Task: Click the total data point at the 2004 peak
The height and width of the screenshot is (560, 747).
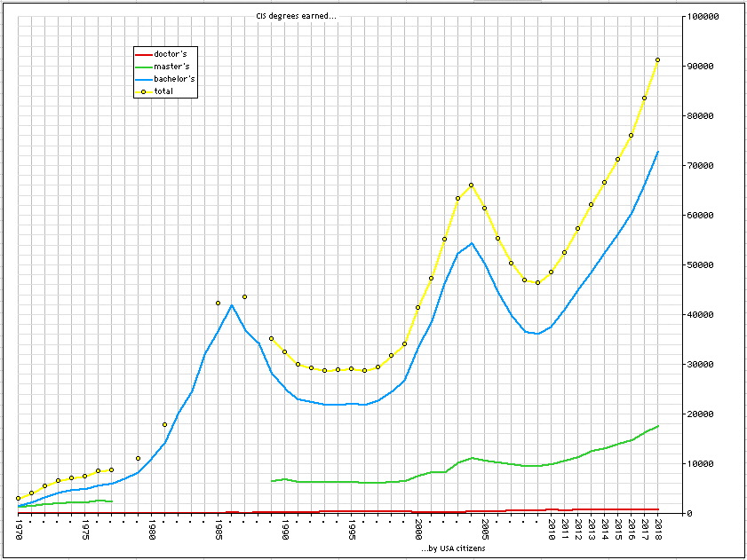Action: tap(471, 185)
